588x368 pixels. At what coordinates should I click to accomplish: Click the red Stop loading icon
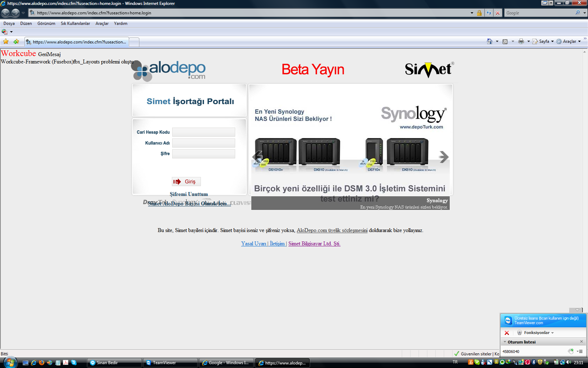tap(498, 13)
